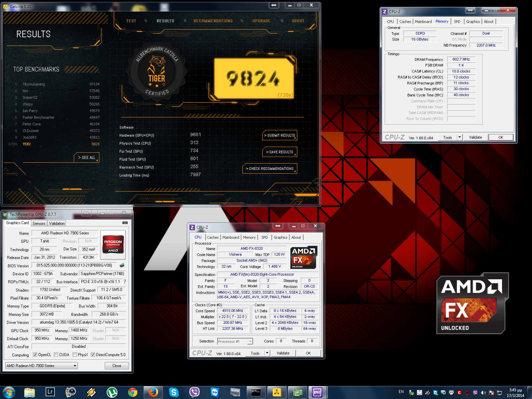This screenshot has width=532, height=399.
Task: Launch Google Chrome from the taskbar
Action: (133, 393)
